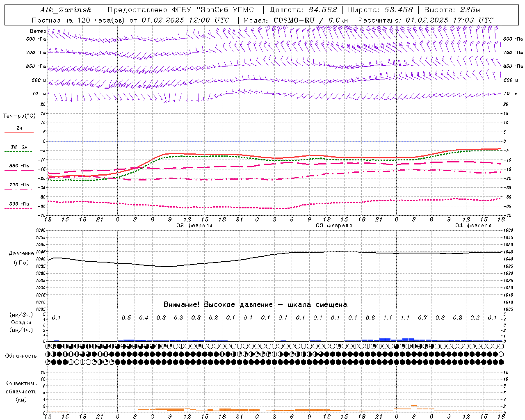The height and width of the screenshot is (420, 525).
Task: Click the computed time Рассчитано: 01.02.2025 17:03 UTC
Action: point(426,20)
